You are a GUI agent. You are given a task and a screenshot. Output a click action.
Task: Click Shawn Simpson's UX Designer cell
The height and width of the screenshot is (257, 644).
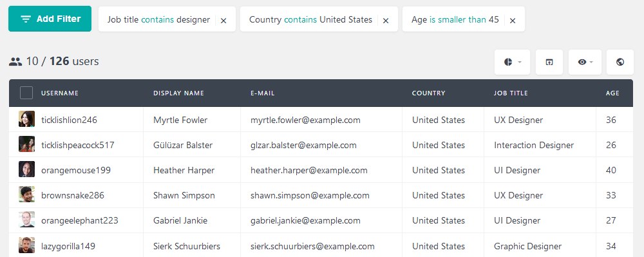click(x=518, y=195)
